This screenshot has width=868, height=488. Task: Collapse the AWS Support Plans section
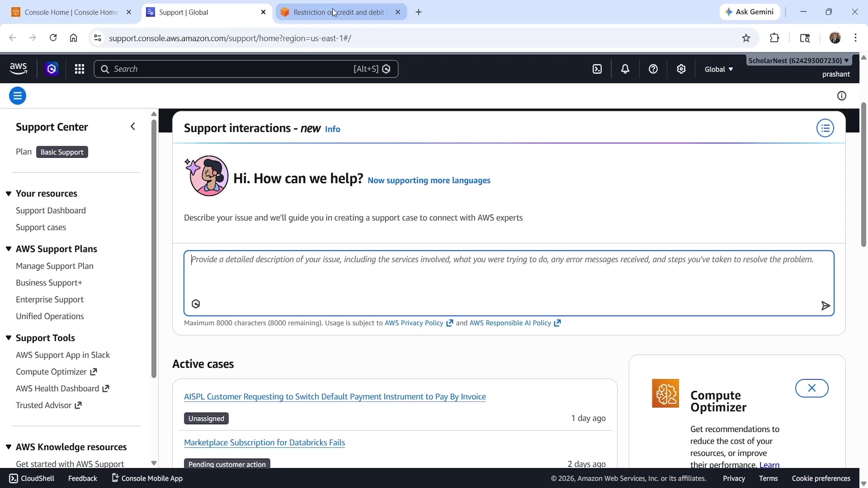9,249
